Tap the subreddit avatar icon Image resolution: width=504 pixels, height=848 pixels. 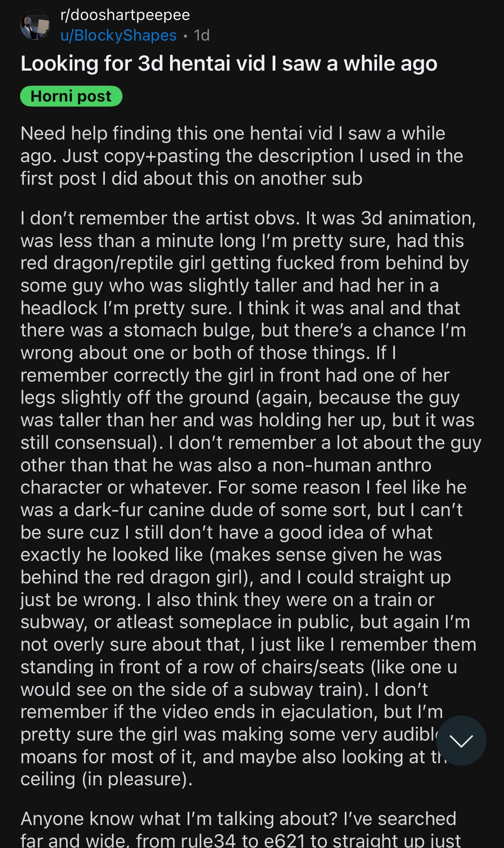(36, 25)
